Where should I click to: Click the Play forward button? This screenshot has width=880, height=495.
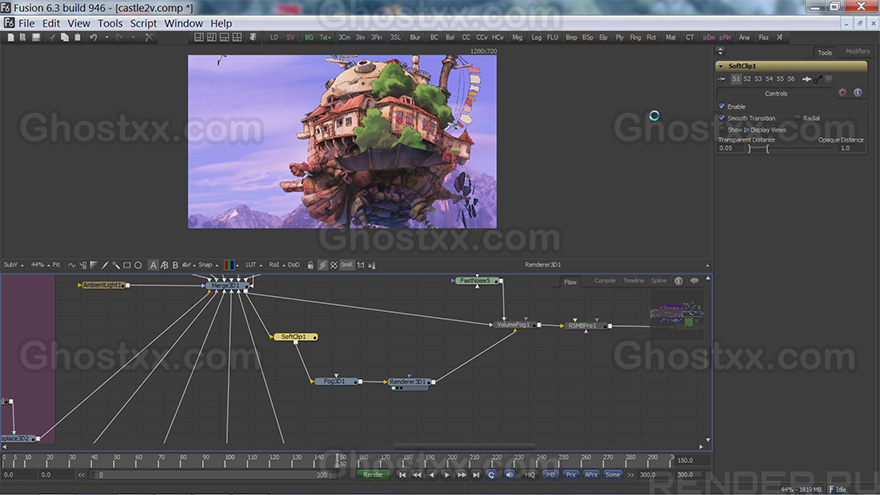coord(447,475)
